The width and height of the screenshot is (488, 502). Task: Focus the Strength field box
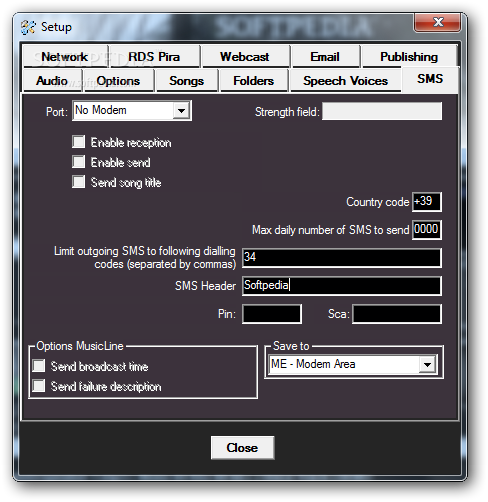[382, 111]
